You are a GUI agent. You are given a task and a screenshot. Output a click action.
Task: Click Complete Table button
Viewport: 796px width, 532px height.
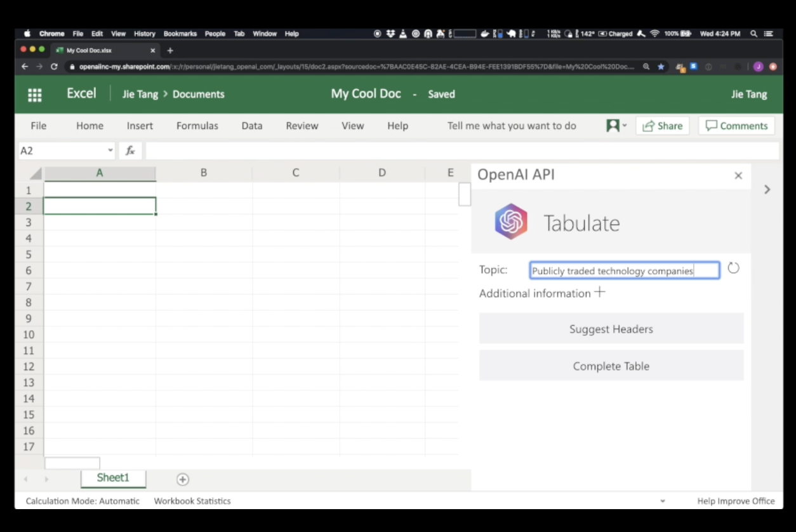611,366
